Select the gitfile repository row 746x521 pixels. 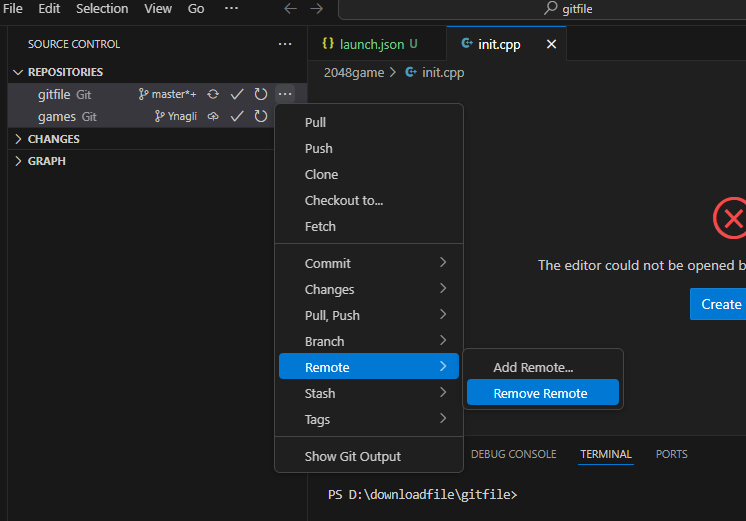tap(157, 94)
